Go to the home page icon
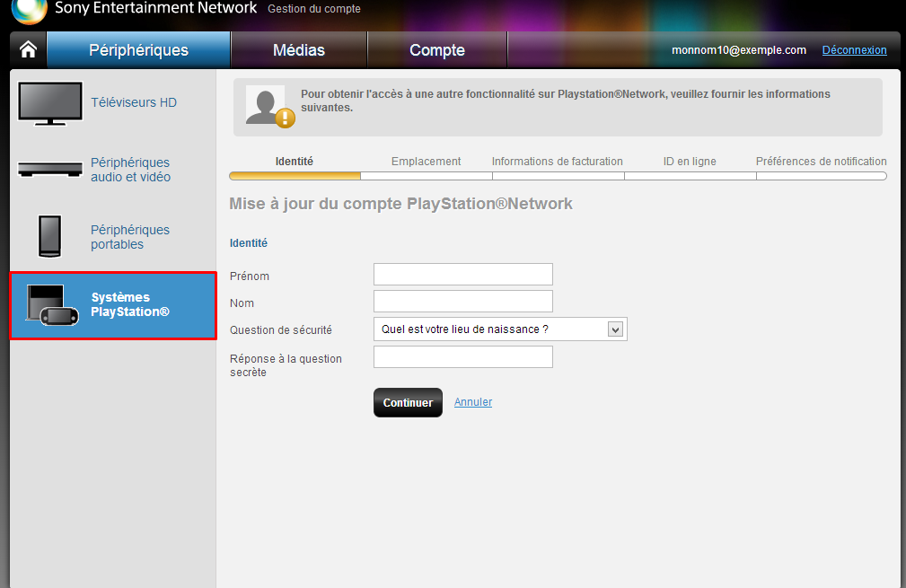The image size is (906, 588). [x=28, y=49]
